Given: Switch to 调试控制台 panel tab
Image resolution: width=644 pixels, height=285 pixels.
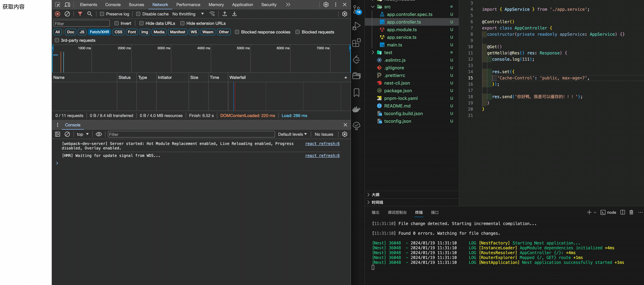Looking at the screenshot, I should 397,212.
